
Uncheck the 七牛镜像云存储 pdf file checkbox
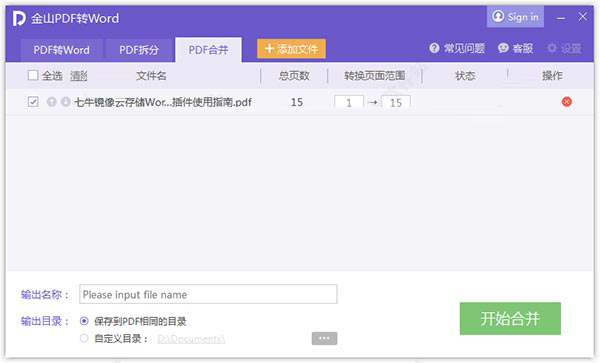pyautogui.click(x=33, y=102)
